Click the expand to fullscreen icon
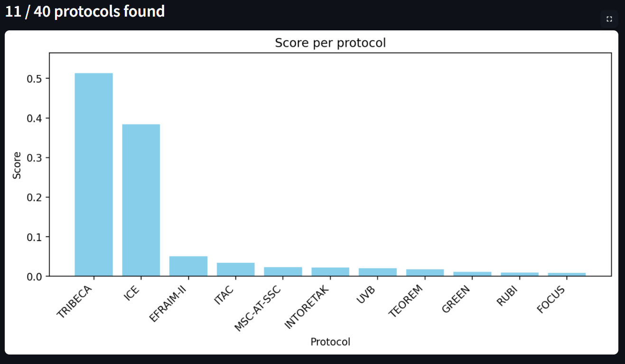The height and width of the screenshot is (364, 625). click(609, 19)
